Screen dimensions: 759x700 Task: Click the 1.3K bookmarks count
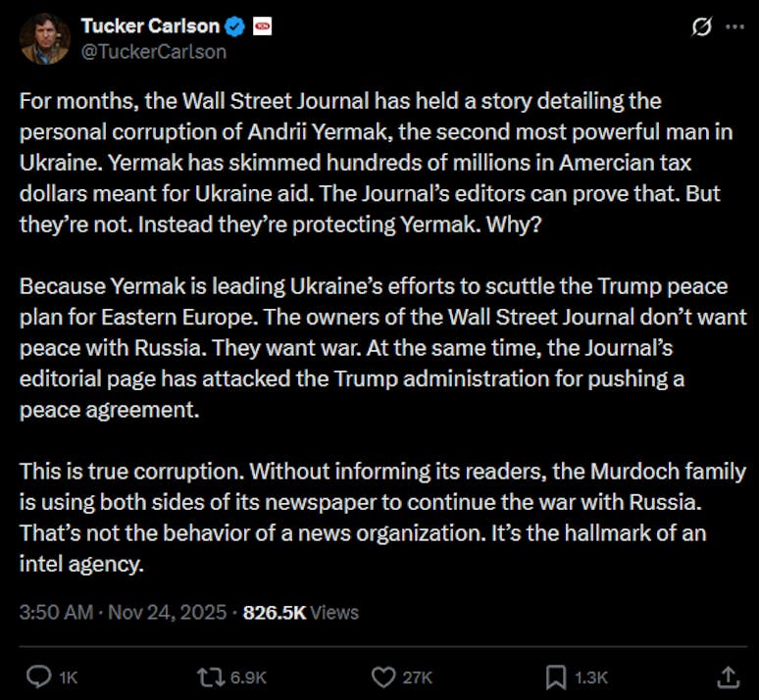[x=590, y=676]
